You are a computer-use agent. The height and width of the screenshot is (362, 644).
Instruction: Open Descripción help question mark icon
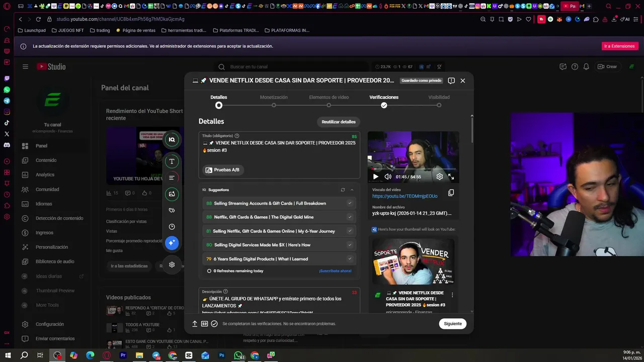tap(225, 292)
